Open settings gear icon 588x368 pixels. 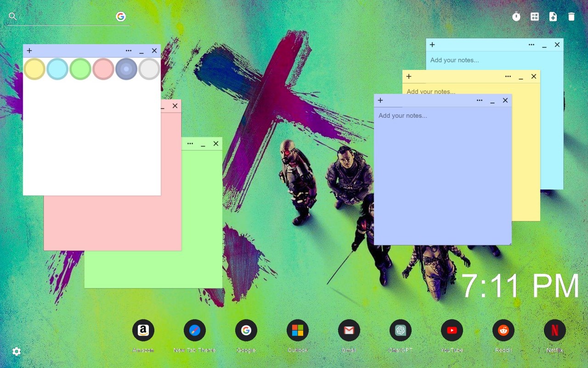click(17, 351)
